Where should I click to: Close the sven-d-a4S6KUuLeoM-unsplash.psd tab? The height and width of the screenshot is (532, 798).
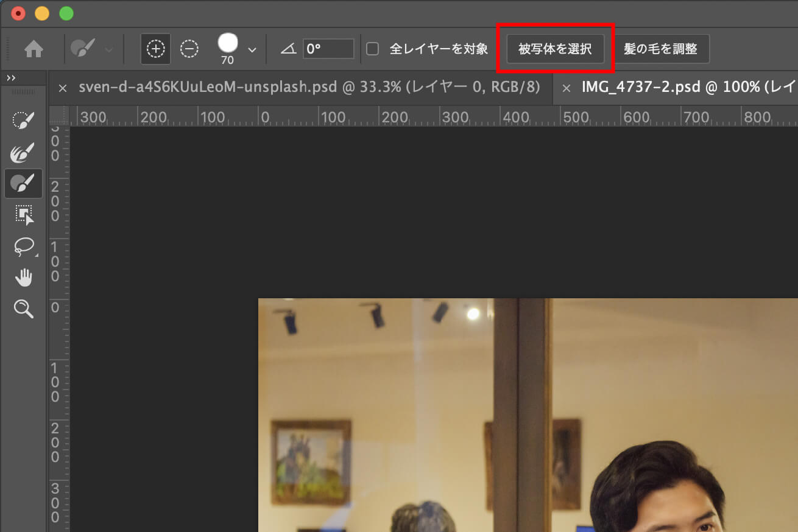click(62, 88)
